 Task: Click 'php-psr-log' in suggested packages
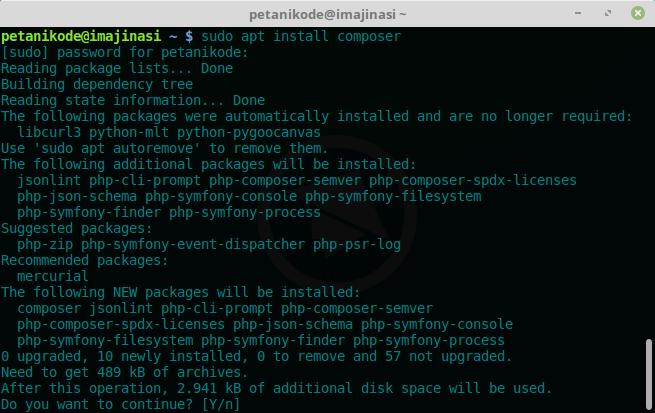357,244
